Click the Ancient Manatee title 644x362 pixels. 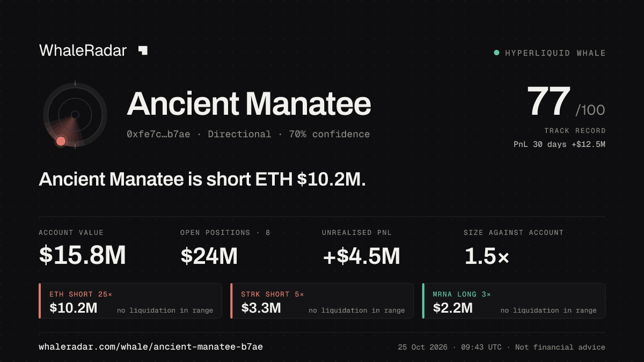pos(249,104)
